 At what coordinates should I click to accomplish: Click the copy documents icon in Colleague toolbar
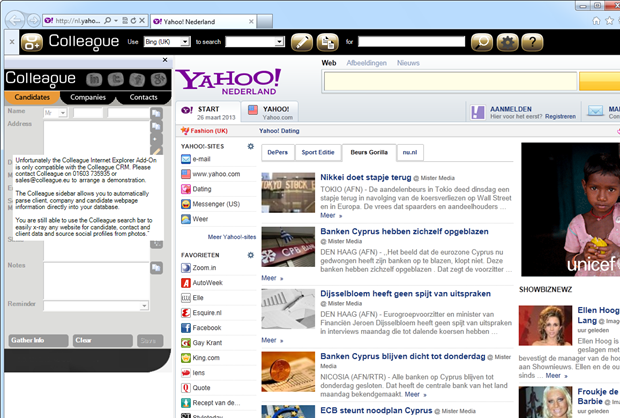[328, 42]
